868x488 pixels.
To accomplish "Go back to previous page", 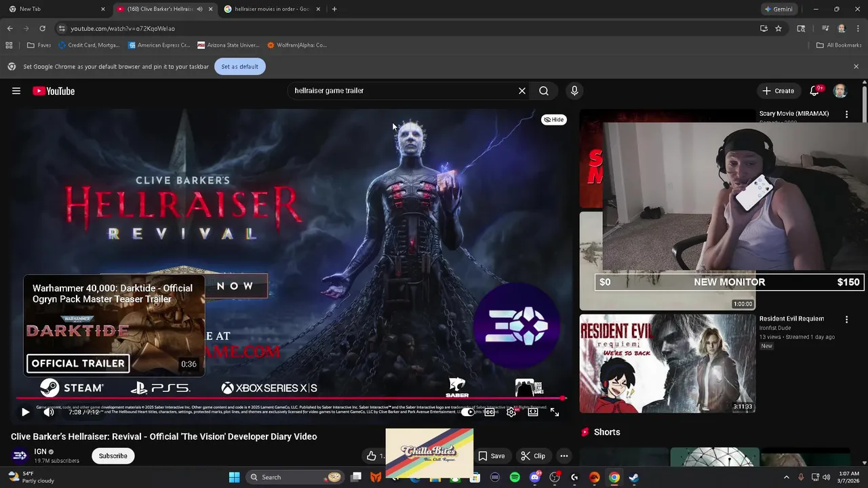I will pyautogui.click(x=9, y=28).
